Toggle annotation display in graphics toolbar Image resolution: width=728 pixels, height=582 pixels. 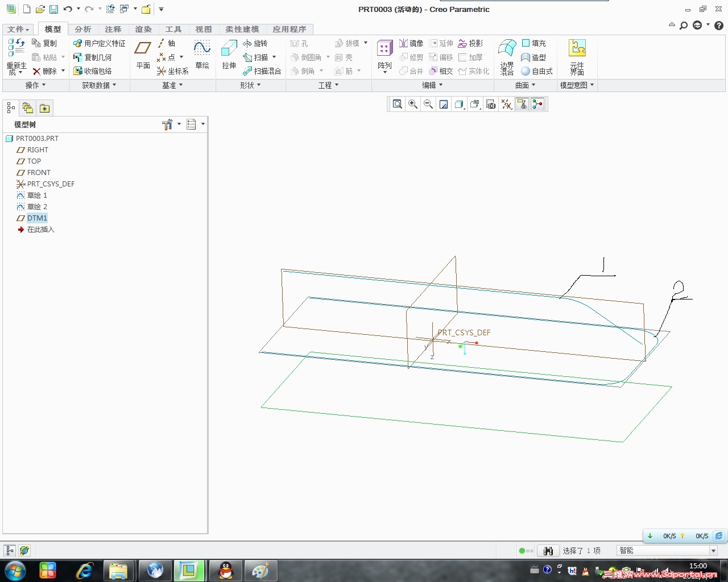pyautogui.click(x=522, y=104)
